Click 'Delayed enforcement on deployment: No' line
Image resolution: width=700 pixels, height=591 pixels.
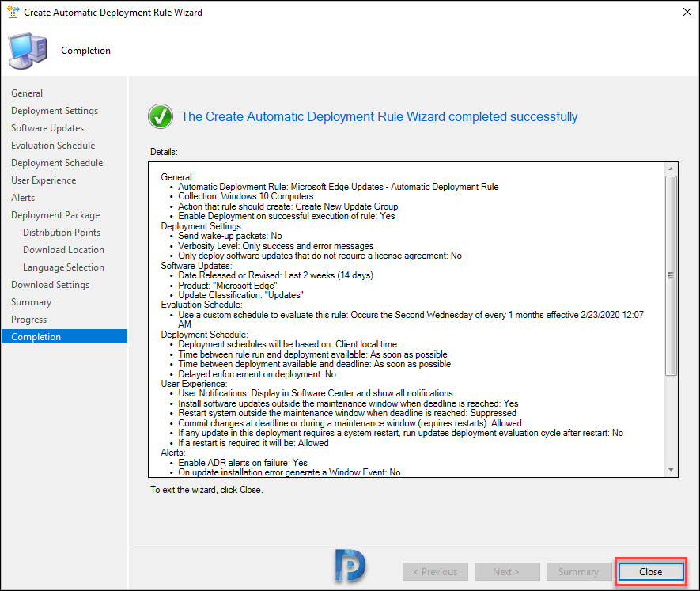pyautogui.click(x=257, y=374)
